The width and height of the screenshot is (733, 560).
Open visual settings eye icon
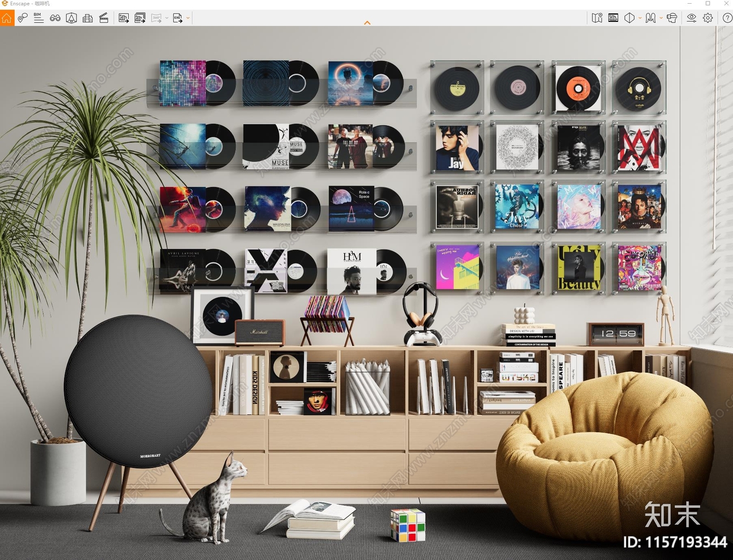click(691, 18)
